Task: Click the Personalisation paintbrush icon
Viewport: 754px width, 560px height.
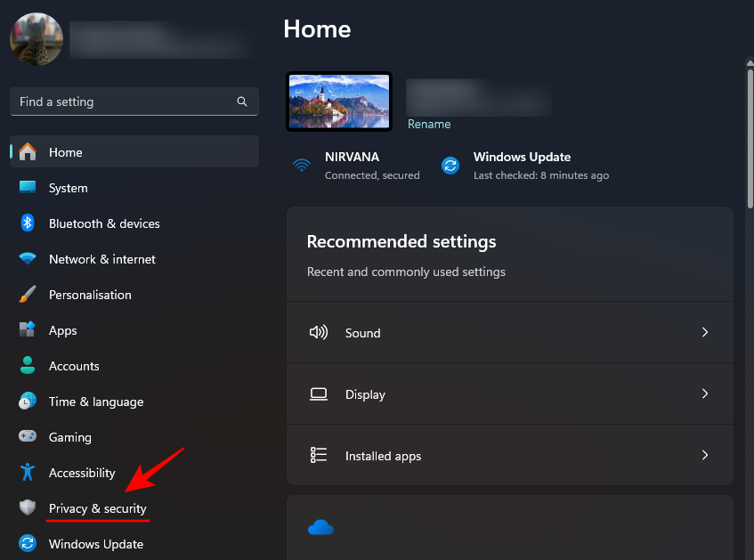Action: click(x=28, y=294)
